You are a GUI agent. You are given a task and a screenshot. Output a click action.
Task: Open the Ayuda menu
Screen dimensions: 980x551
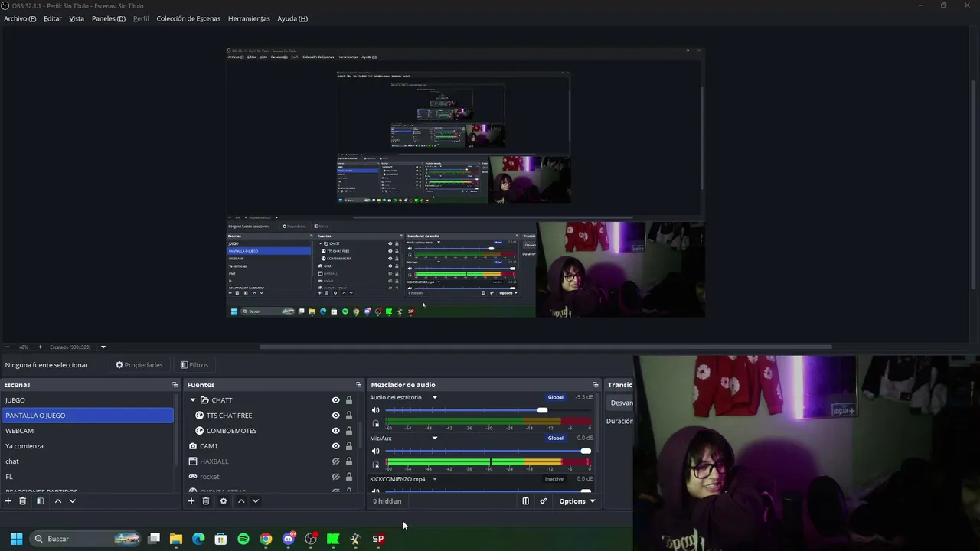click(292, 18)
